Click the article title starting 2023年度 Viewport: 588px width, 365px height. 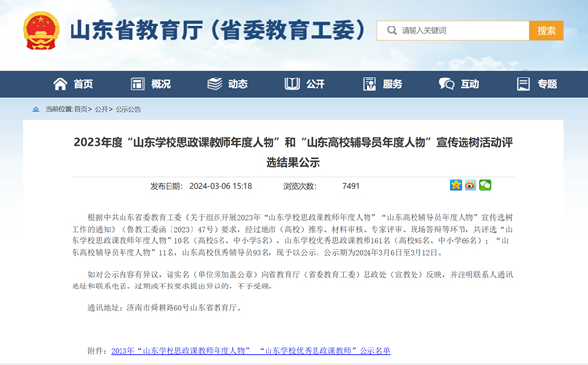pos(293,152)
